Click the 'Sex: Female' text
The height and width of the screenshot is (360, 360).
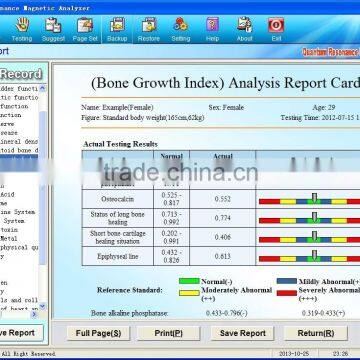226,107
